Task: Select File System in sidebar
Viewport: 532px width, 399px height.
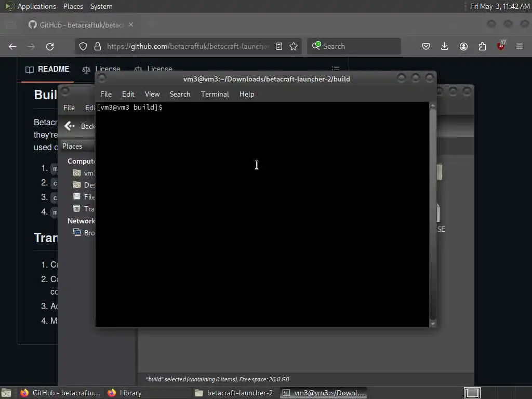Action: [x=84, y=197]
